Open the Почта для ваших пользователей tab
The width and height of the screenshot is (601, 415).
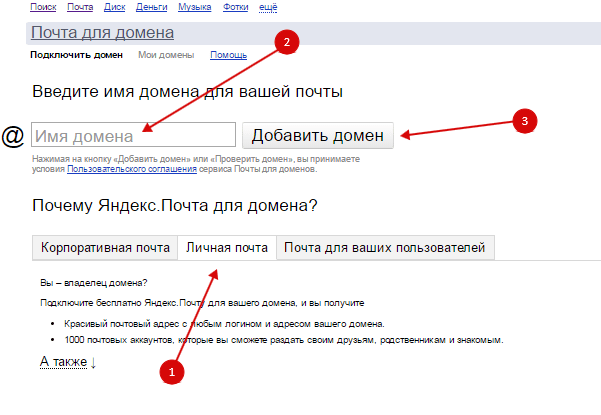(x=385, y=248)
